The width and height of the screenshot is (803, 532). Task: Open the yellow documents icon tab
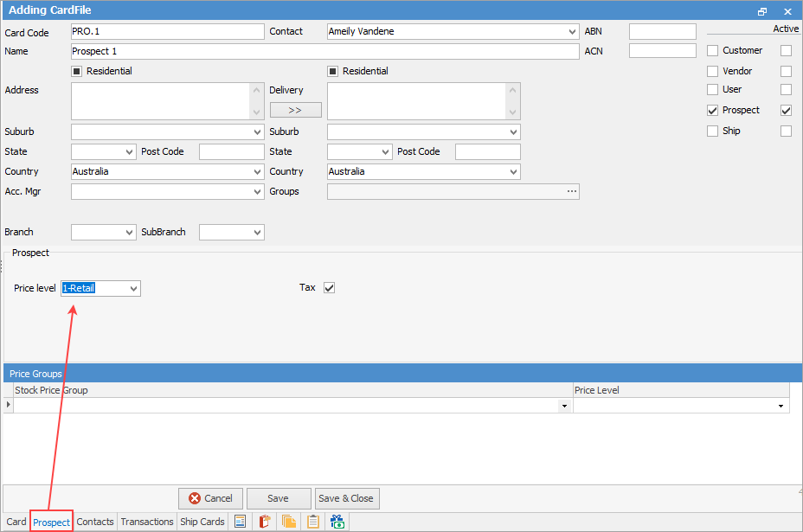coord(289,522)
